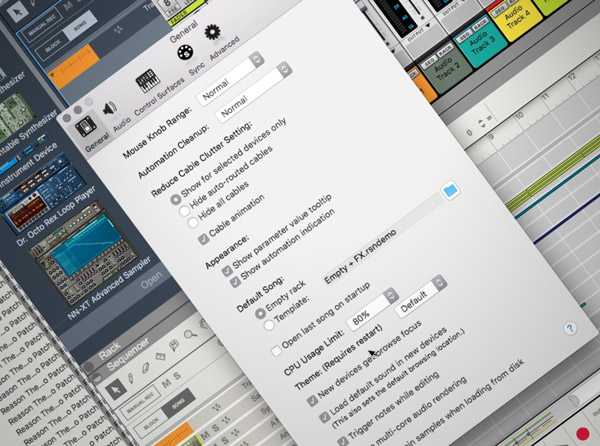
Task: Select the Magnify tool in sequencer toolbar
Action: click(189, 335)
